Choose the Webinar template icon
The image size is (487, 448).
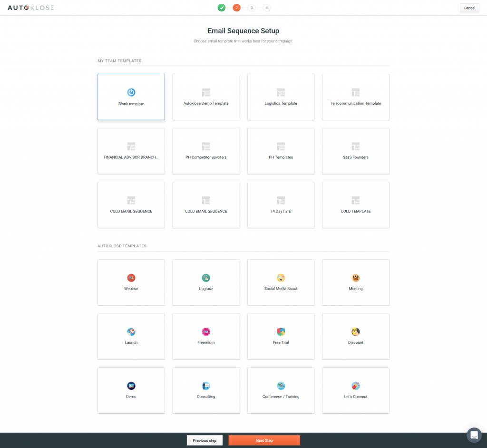(x=131, y=278)
